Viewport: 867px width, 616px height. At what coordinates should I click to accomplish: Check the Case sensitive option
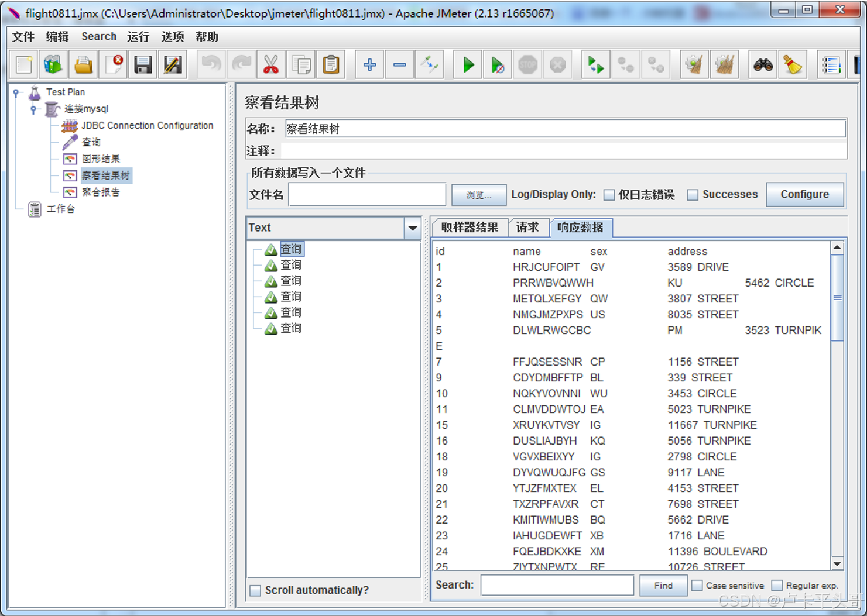(x=697, y=585)
